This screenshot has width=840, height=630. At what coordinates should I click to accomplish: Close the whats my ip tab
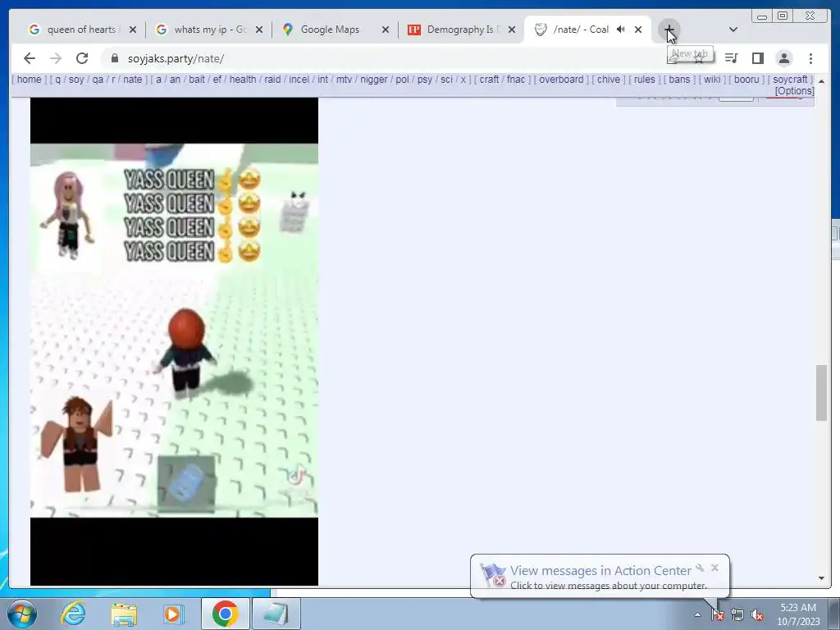(259, 30)
